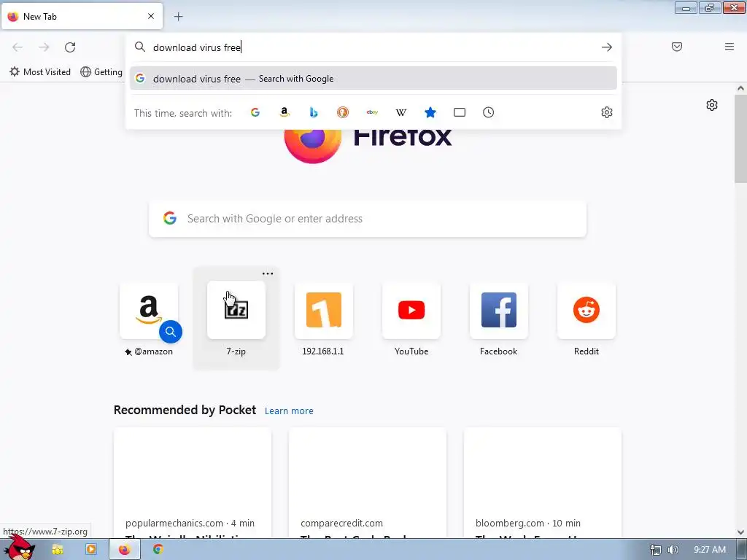Open the comparecredit.com Pocket story
747x560 pixels.
click(x=368, y=483)
